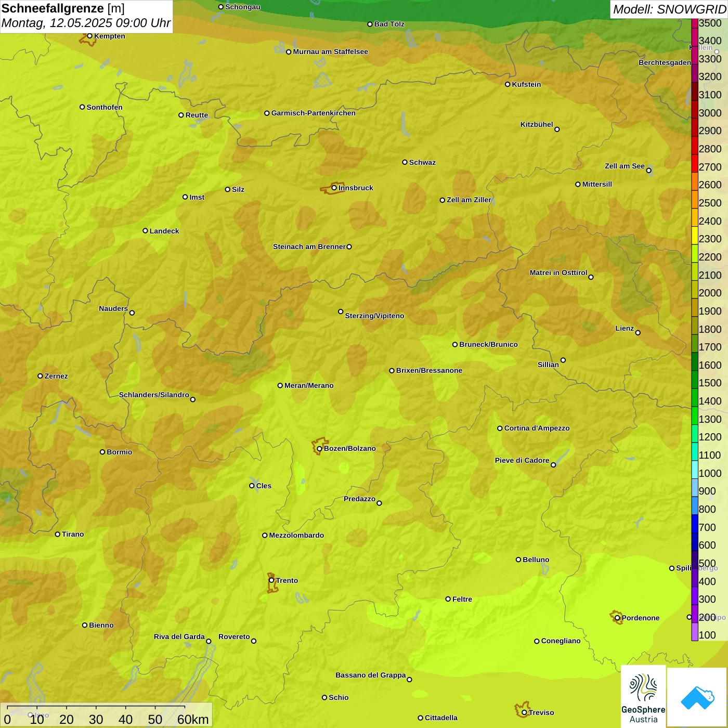728x728 pixels.
Task: Click the Lienz location marker
Action: pos(638,332)
